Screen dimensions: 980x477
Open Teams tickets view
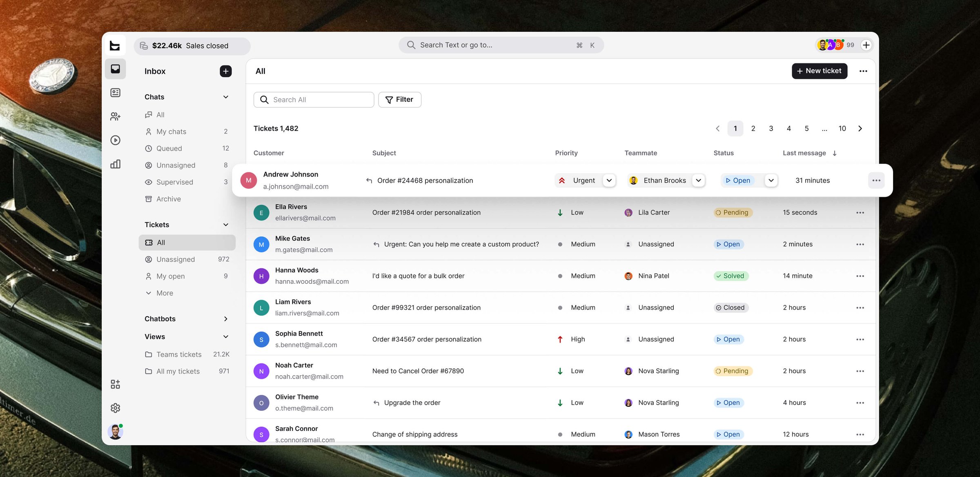(x=187, y=354)
